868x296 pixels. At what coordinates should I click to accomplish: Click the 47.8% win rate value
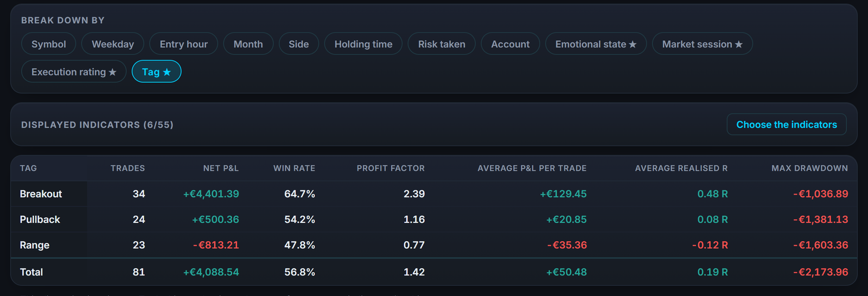point(299,245)
